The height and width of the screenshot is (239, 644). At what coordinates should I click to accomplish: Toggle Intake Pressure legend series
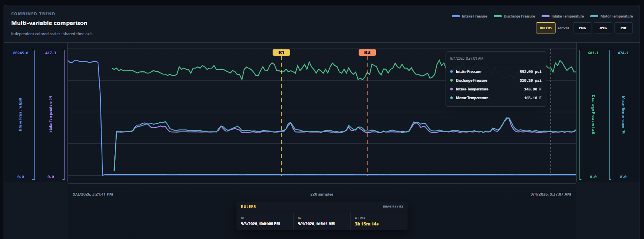click(469, 16)
